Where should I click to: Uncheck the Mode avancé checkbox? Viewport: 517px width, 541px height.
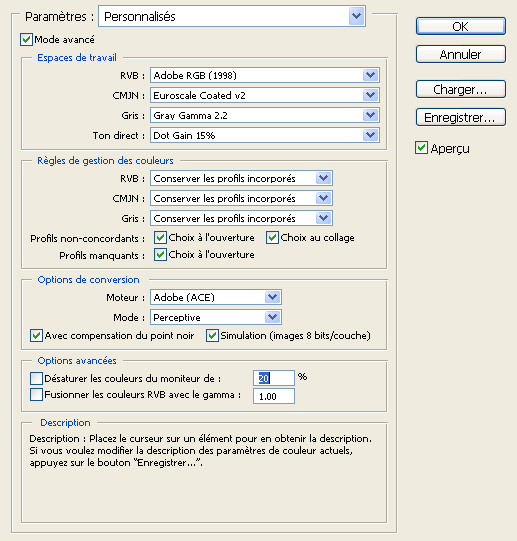(x=26, y=39)
